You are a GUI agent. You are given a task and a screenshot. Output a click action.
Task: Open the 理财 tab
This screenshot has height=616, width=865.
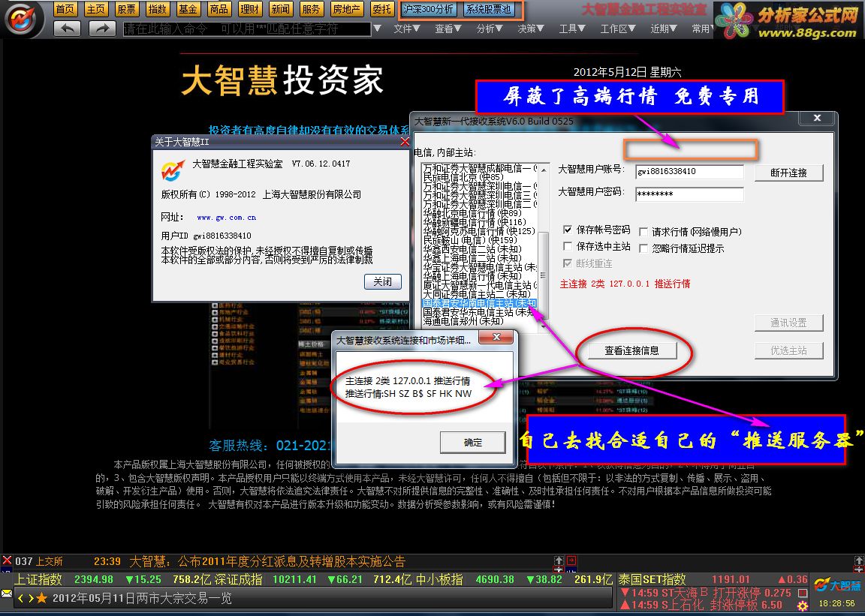[250, 9]
